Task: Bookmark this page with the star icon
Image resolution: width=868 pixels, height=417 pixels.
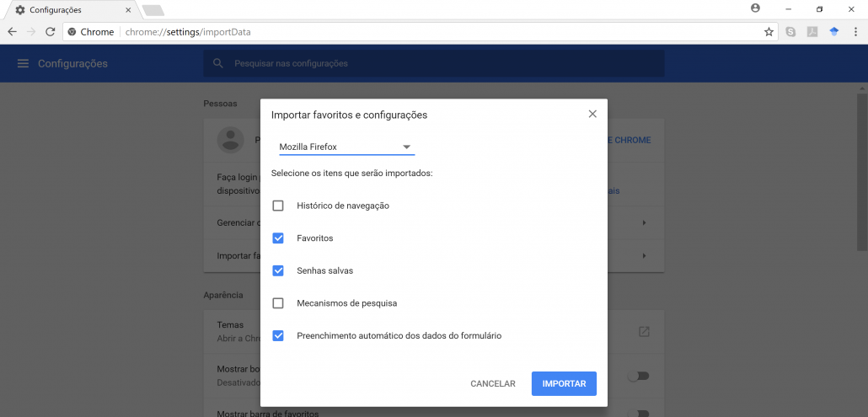Action: [769, 32]
